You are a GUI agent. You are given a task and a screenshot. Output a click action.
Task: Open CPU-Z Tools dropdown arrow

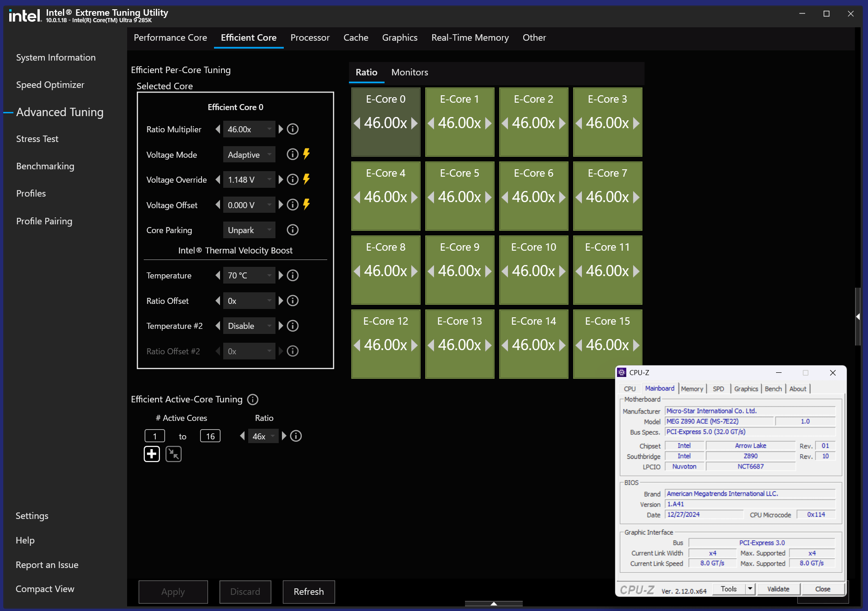(x=750, y=589)
